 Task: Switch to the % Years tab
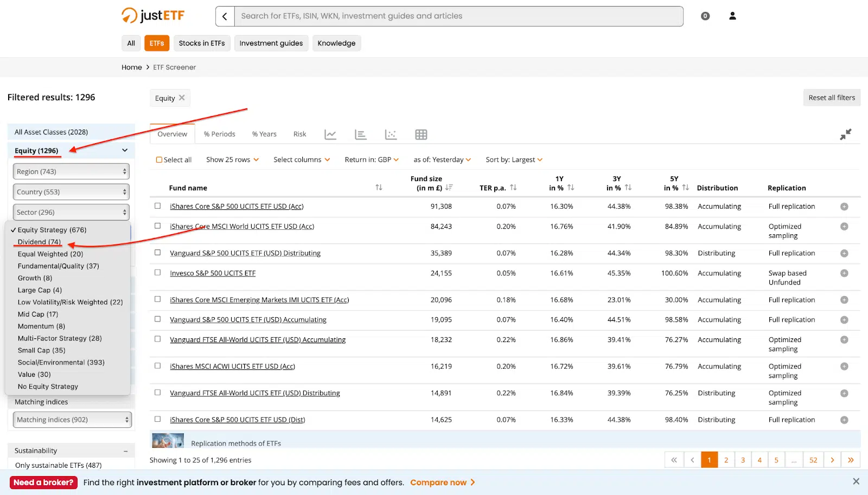264,134
